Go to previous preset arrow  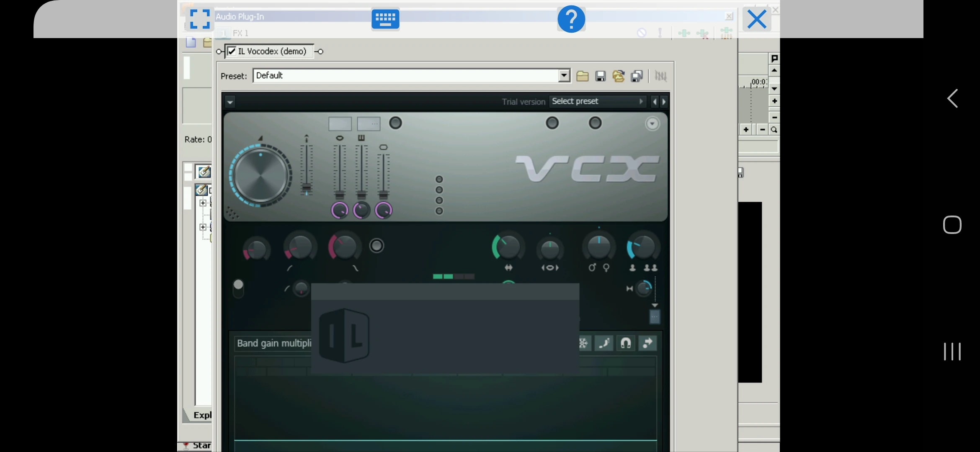[x=655, y=102]
